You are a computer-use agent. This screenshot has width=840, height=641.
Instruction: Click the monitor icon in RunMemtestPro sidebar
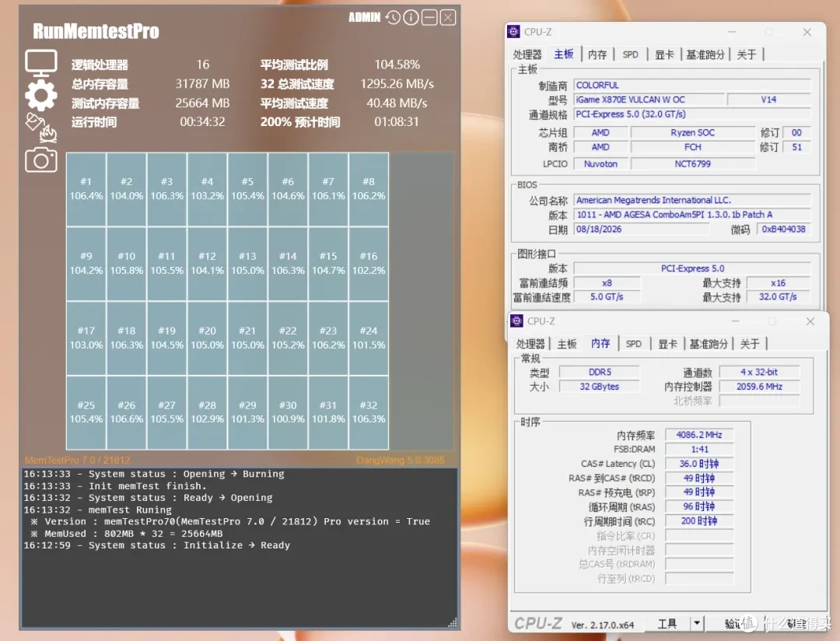40,63
